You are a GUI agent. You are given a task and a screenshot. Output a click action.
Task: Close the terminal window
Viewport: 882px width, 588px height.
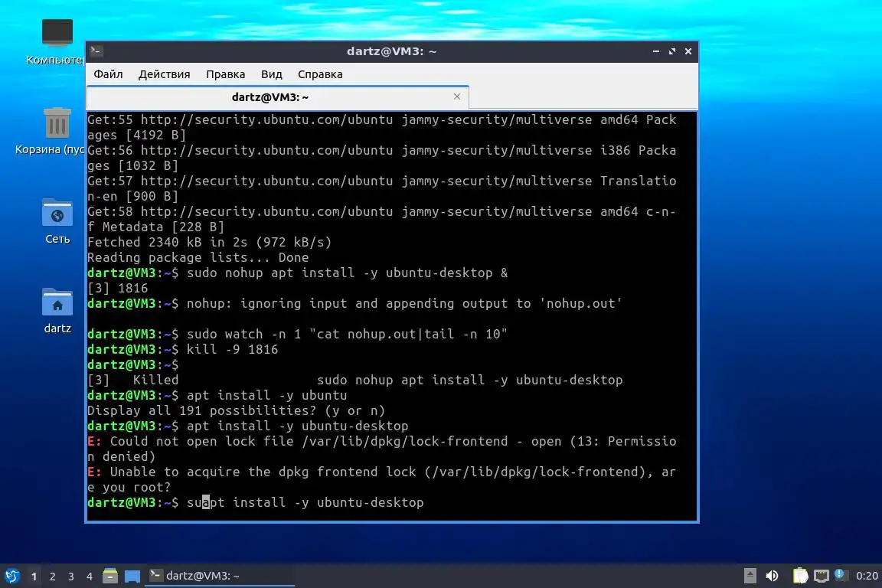tap(688, 51)
